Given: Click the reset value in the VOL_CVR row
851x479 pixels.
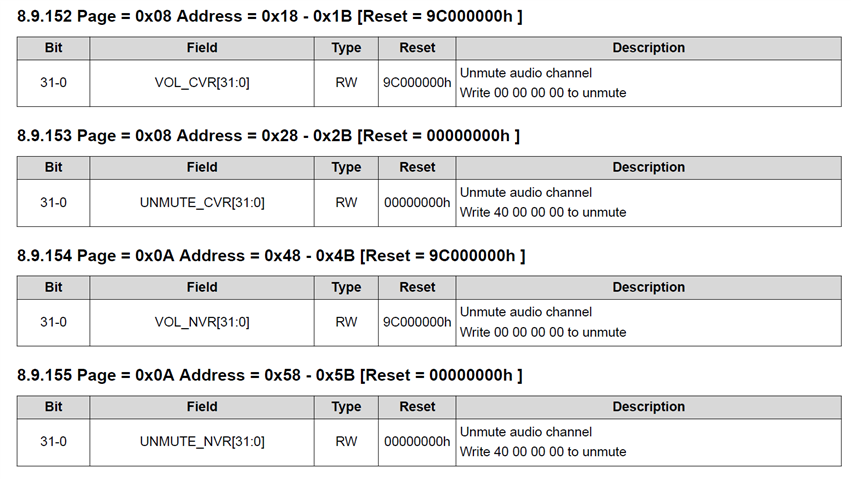Looking at the screenshot, I should point(417,83).
